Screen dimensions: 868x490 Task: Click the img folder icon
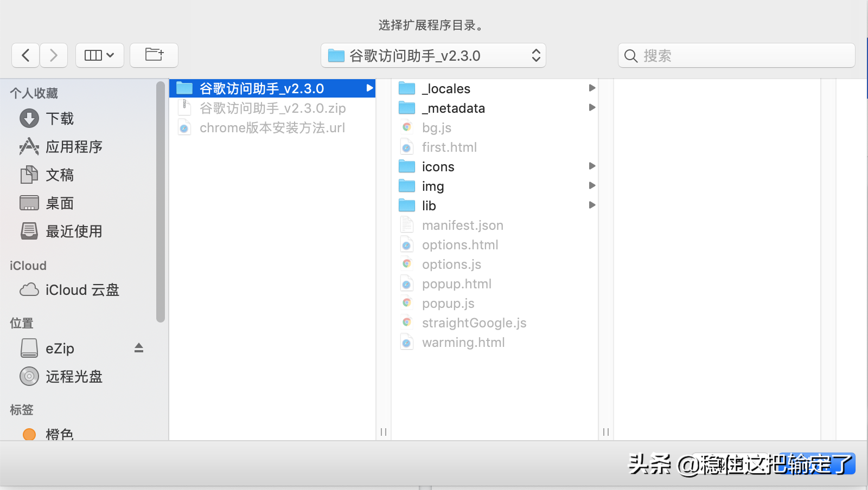pyautogui.click(x=407, y=186)
